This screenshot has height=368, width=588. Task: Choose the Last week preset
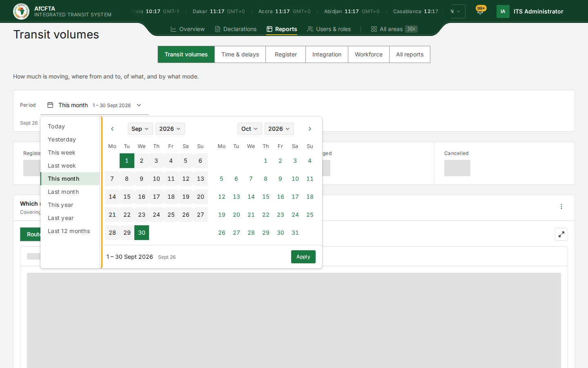pyautogui.click(x=70, y=166)
